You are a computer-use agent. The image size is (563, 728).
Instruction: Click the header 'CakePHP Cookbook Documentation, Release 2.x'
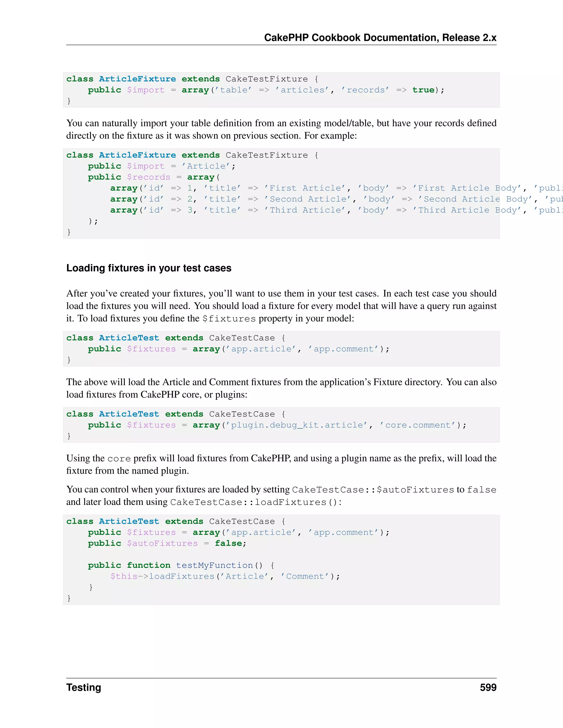[380, 38]
